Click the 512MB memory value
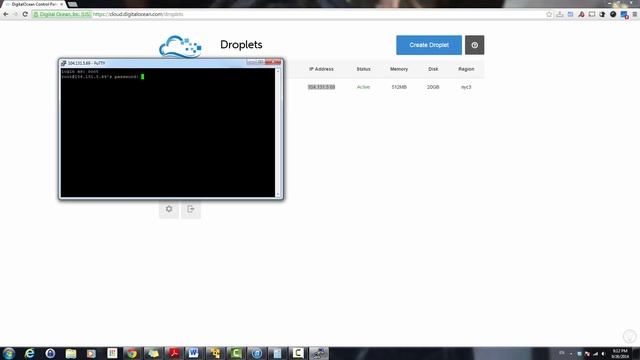Screen dimensions: 640x360 point(399,87)
